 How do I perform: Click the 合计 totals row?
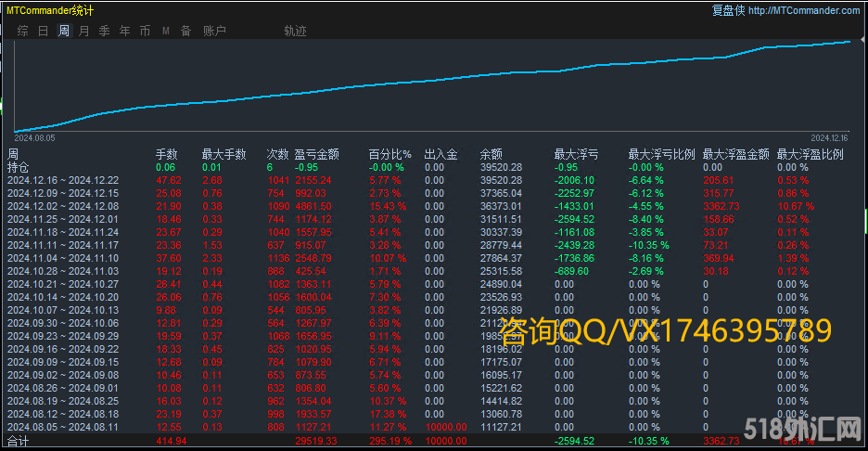coord(19,441)
